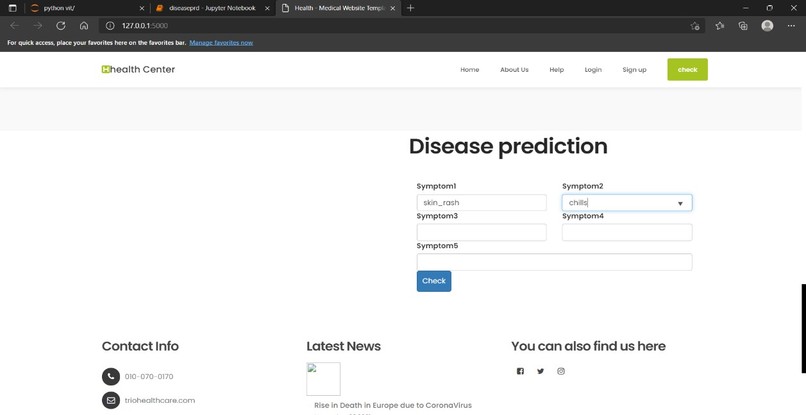The image size is (806, 415).
Task: Add page to favorites star icon
Action: [x=695, y=26]
